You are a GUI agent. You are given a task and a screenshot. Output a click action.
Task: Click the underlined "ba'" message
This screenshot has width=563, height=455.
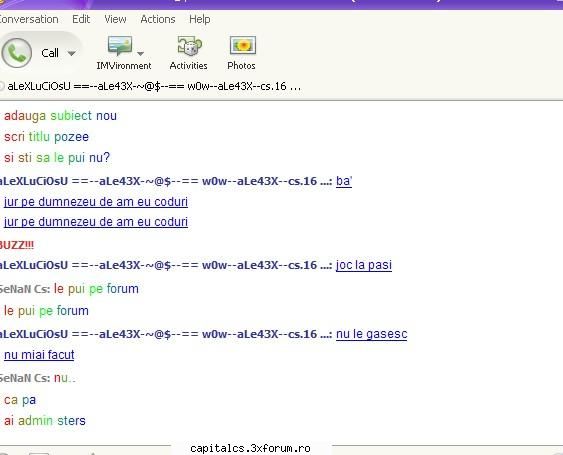344,181
